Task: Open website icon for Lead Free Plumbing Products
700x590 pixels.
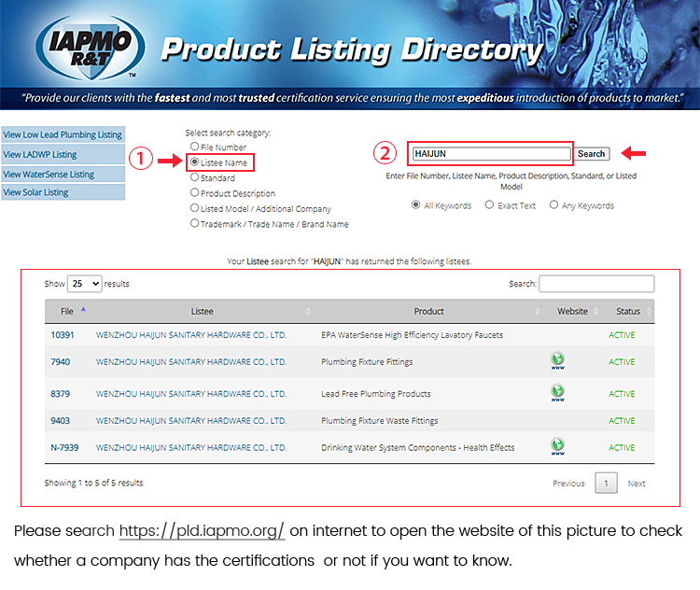Action: click(x=557, y=392)
